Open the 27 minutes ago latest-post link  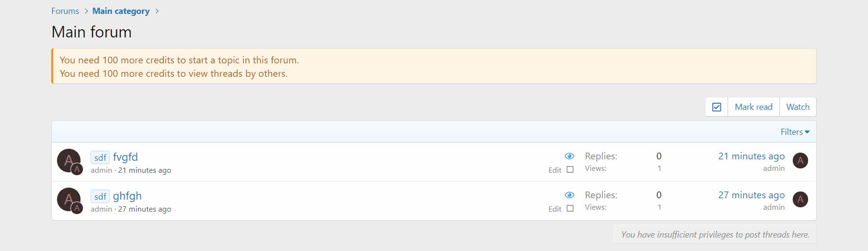(751, 195)
